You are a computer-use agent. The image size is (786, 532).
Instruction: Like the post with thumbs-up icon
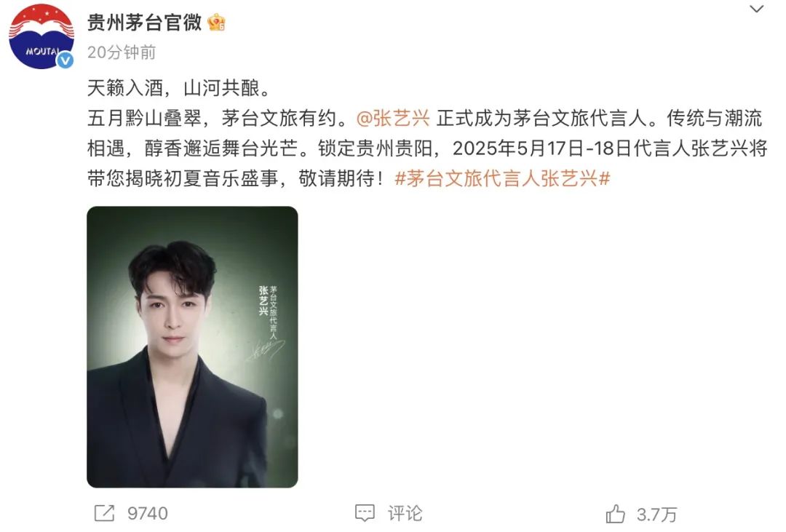coord(615,514)
